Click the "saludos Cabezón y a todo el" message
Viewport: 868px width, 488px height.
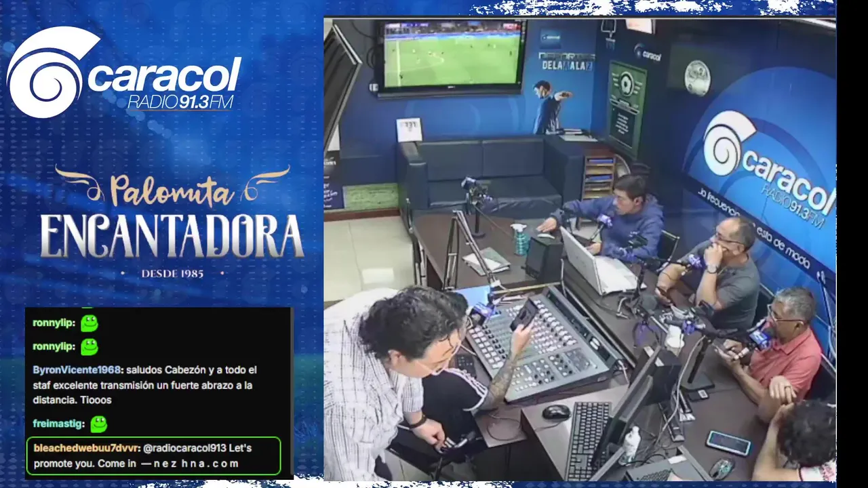[192, 370]
